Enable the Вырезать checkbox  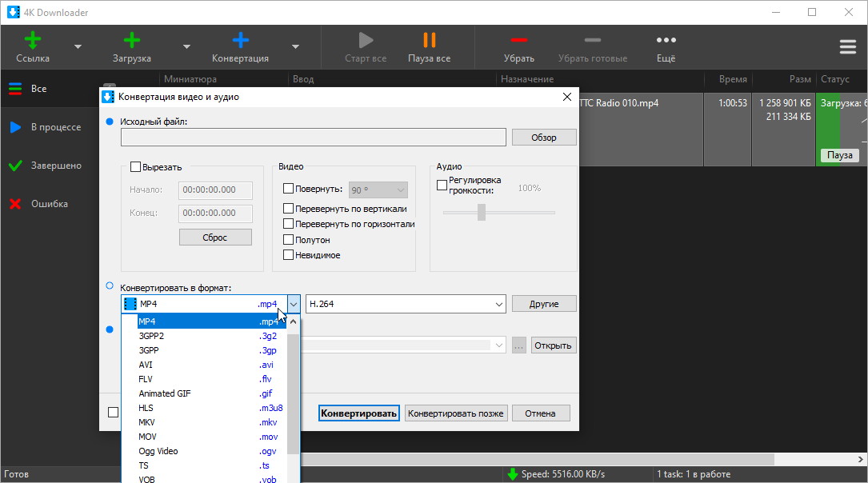tap(136, 166)
